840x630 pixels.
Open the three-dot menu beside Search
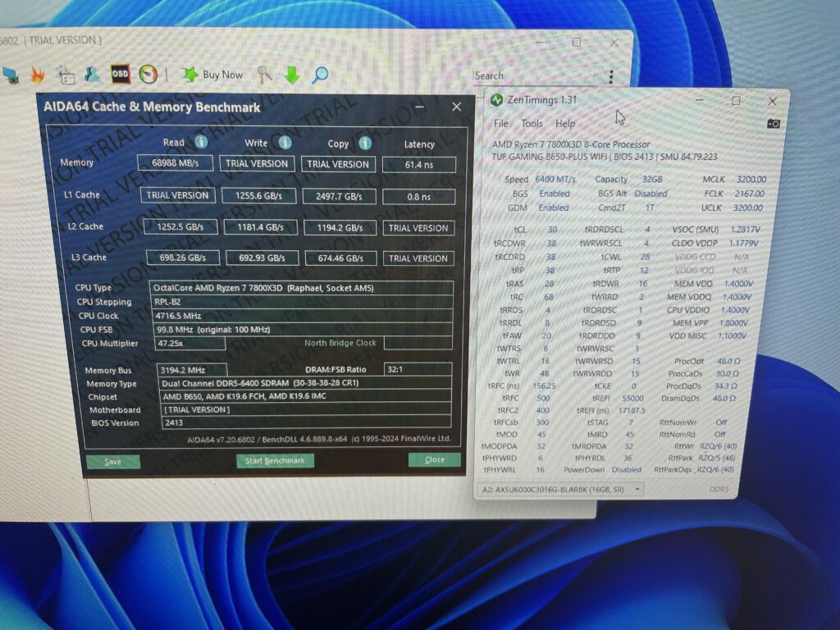tap(610, 76)
